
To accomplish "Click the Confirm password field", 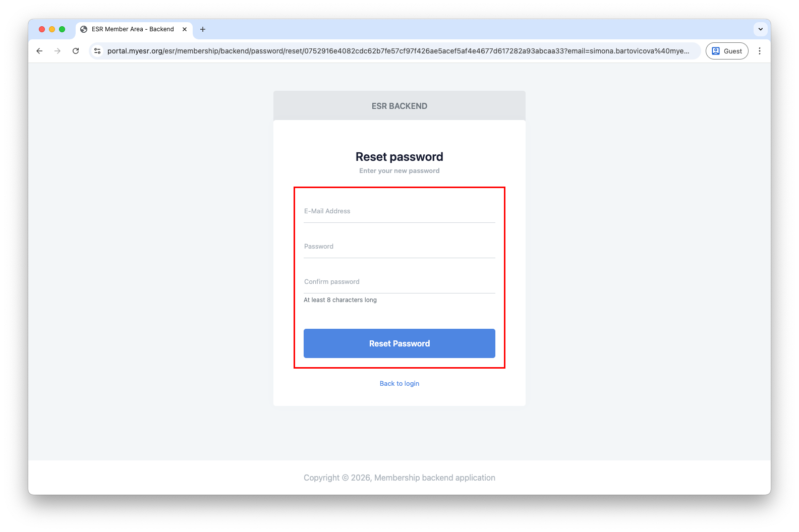I will pyautogui.click(x=399, y=282).
